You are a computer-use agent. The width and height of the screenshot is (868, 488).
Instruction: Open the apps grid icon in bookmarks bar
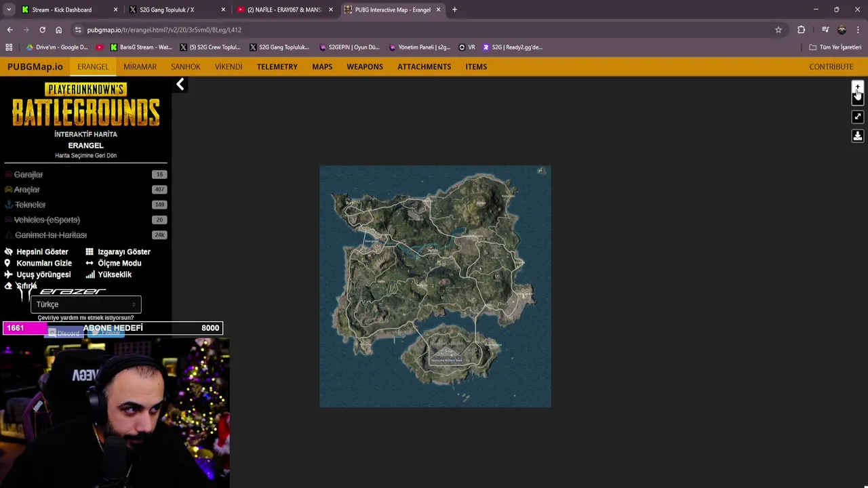tap(9, 47)
